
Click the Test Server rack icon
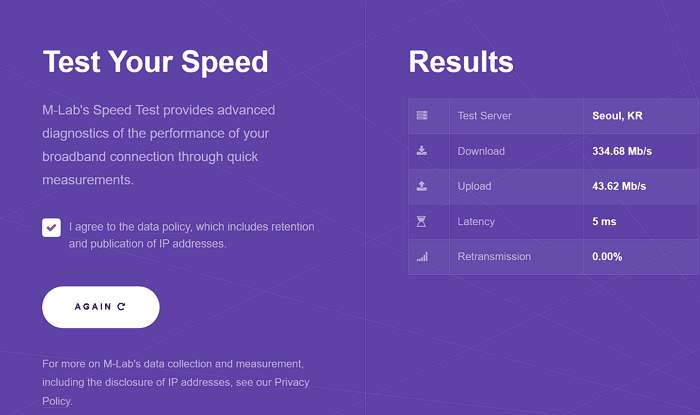[x=422, y=116]
